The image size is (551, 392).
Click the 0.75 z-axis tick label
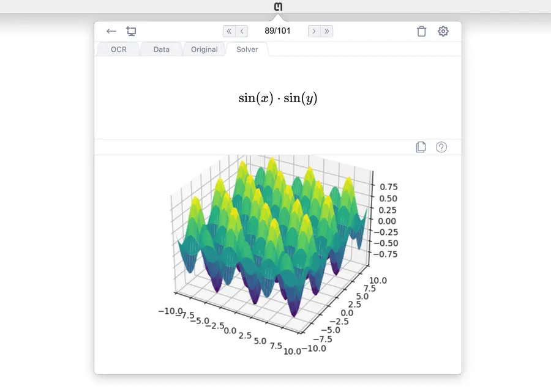click(388, 187)
